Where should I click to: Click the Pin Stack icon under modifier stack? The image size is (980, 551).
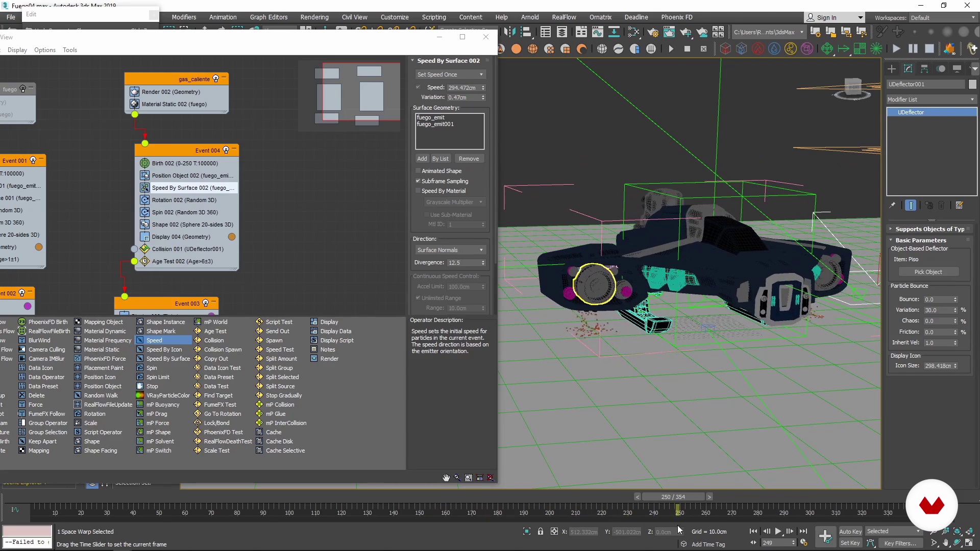[x=892, y=205]
